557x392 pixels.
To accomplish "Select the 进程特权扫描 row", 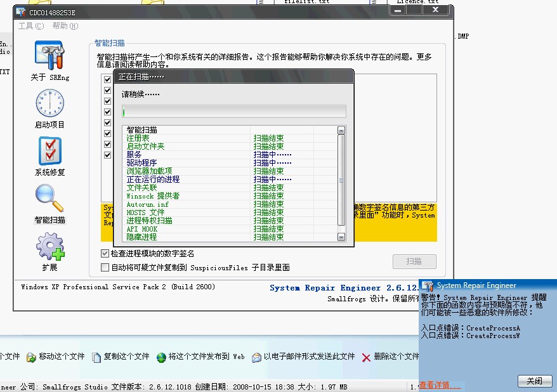I will tap(230, 221).
